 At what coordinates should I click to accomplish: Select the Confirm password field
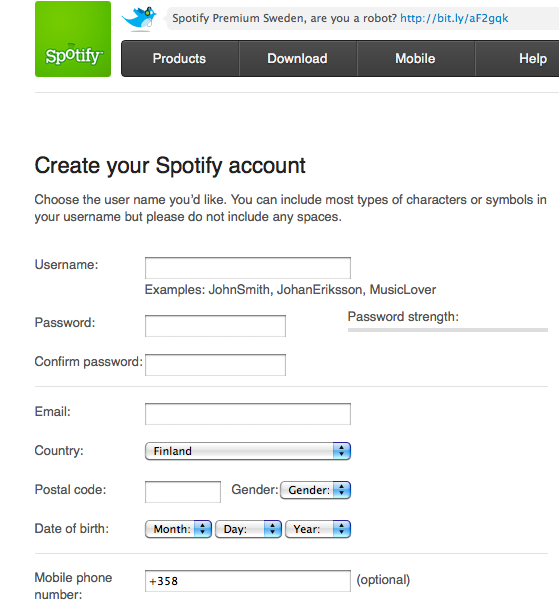coord(215,365)
